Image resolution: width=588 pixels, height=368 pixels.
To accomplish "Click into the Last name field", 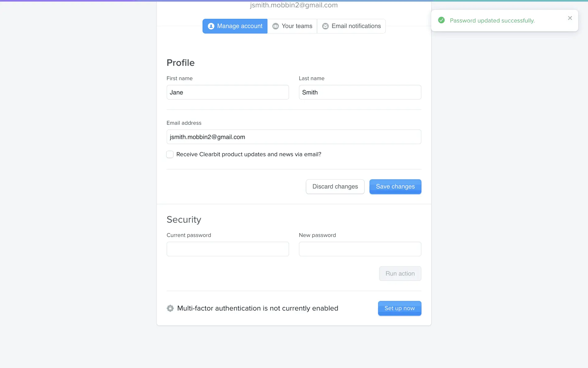I will tap(360, 92).
